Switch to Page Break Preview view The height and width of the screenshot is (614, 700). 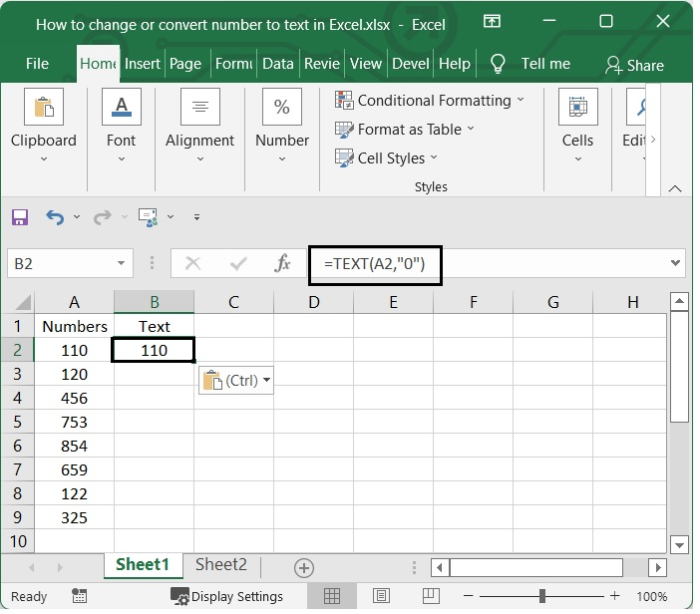(431, 596)
